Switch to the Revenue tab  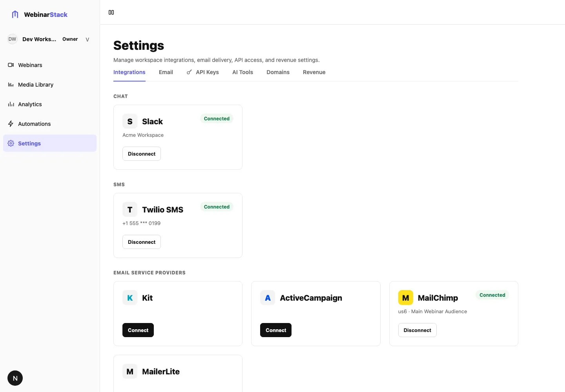click(x=314, y=72)
